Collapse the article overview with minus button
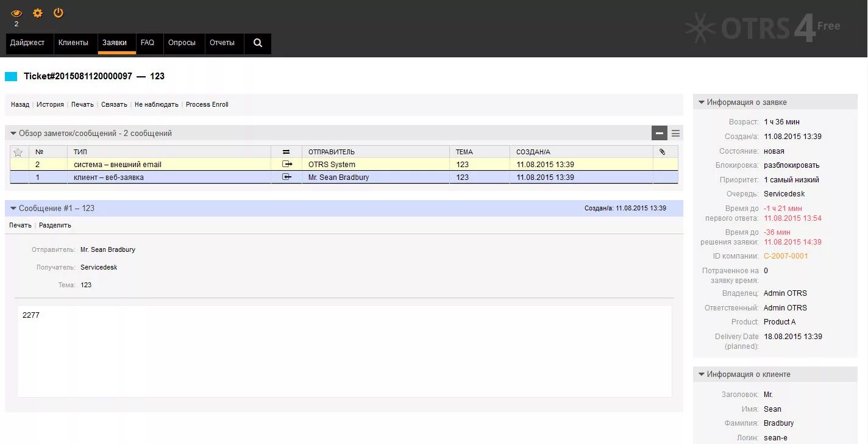The height and width of the screenshot is (444, 868). (x=659, y=133)
